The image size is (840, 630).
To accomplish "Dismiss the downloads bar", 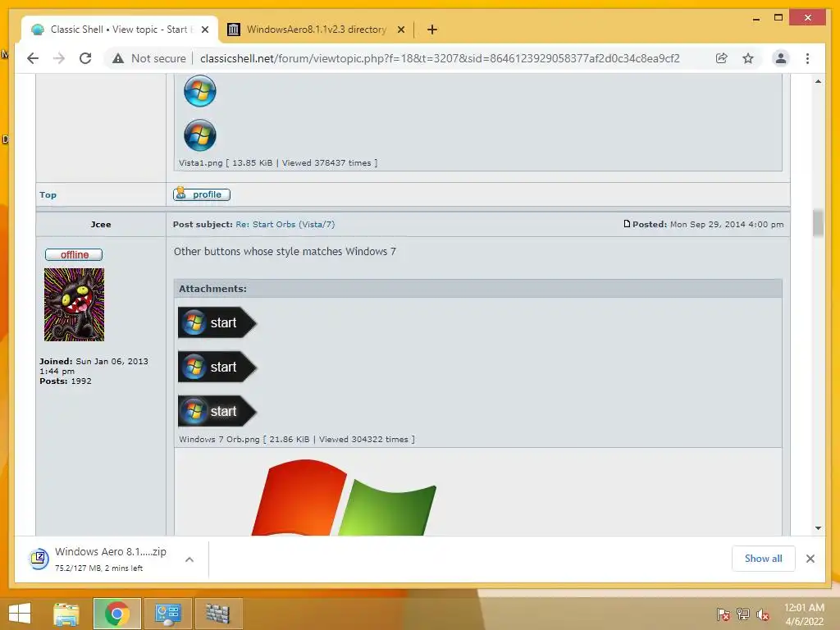I will click(810, 559).
